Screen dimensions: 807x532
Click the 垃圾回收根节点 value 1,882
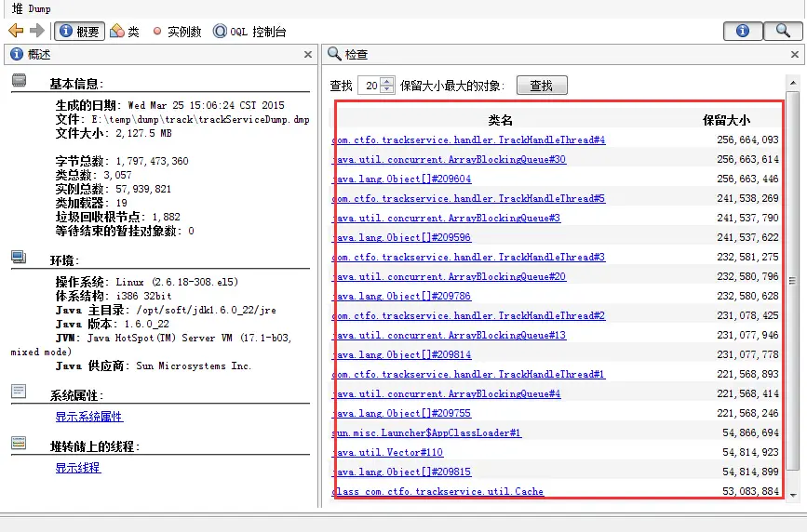tap(167, 217)
